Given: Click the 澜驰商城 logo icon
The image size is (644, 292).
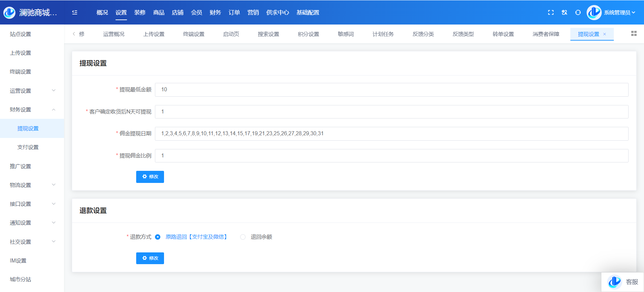Looking at the screenshot, I should 9,12.
